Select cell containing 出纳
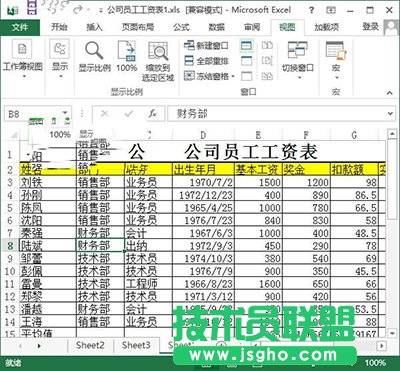Image resolution: width=400 pixels, height=371 pixels. [x=148, y=246]
